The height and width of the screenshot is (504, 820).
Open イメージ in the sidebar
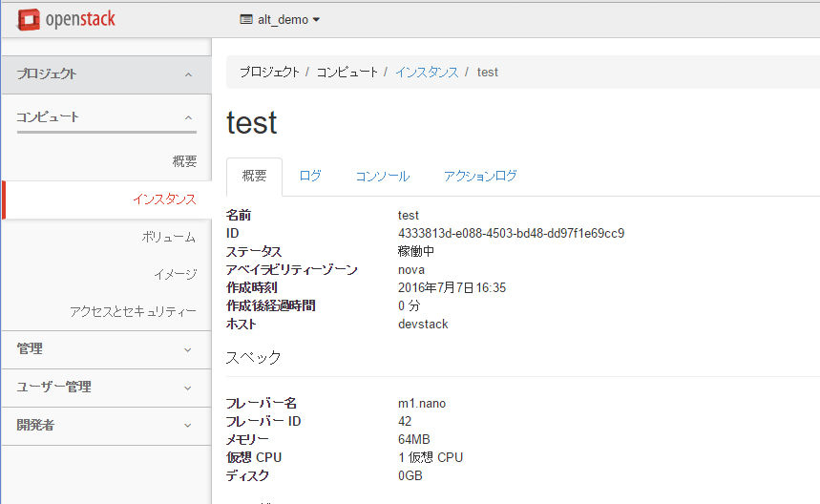pyautogui.click(x=175, y=275)
